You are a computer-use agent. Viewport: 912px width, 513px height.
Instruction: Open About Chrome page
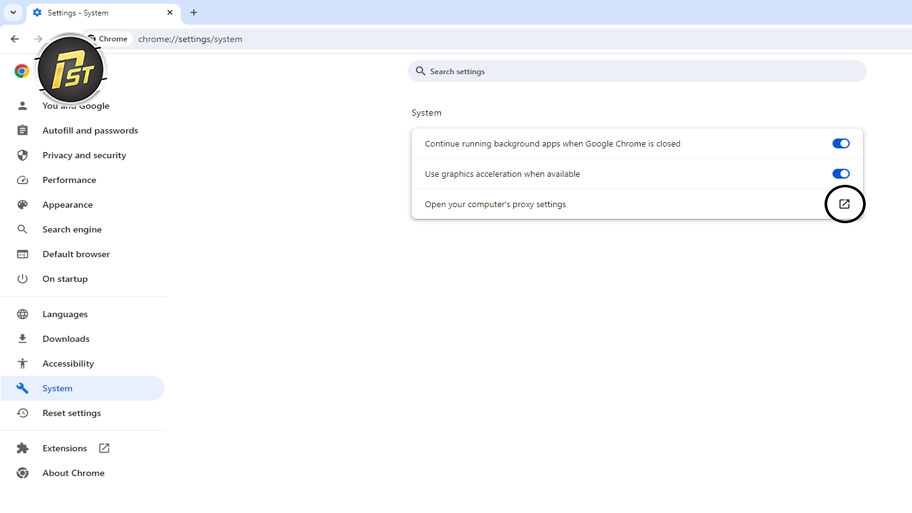pyautogui.click(x=73, y=473)
